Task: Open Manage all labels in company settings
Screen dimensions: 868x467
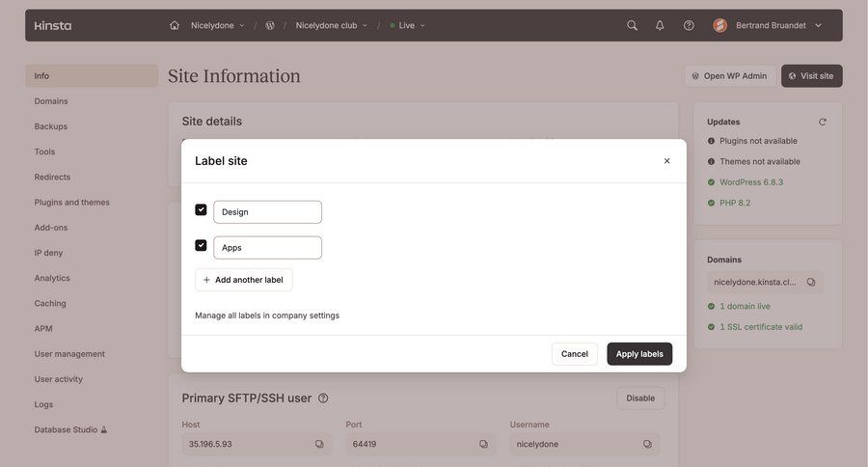Action: (267, 316)
